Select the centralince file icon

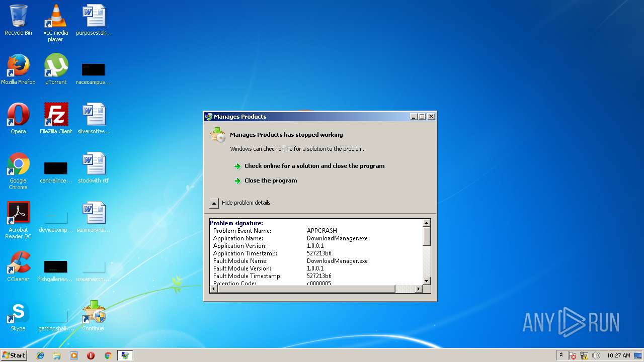[x=55, y=172]
